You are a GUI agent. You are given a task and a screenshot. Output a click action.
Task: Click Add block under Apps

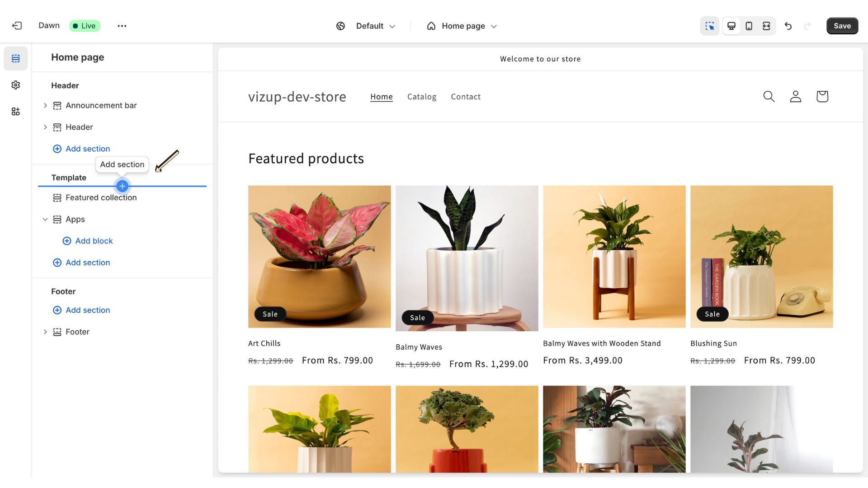pyautogui.click(x=88, y=241)
